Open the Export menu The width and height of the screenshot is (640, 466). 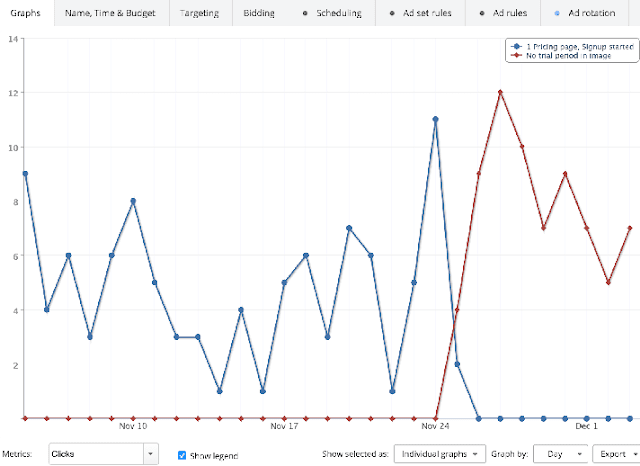[614, 454]
